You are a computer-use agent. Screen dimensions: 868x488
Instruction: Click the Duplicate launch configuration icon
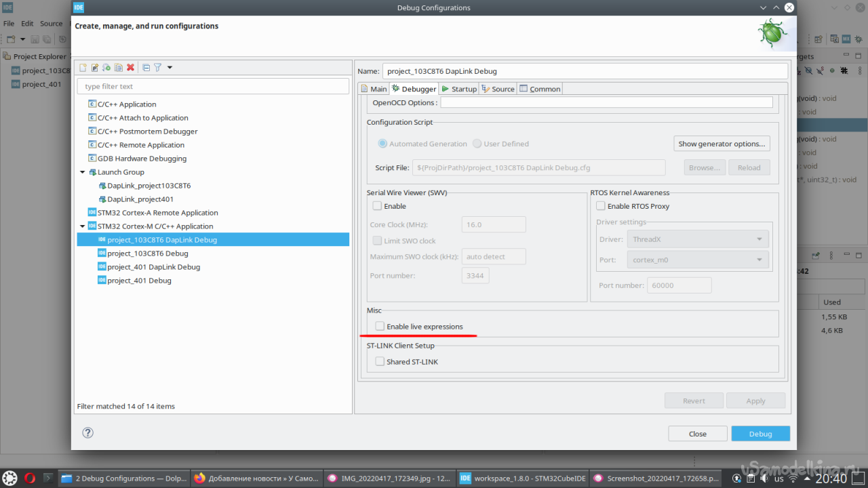pyautogui.click(x=119, y=67)
